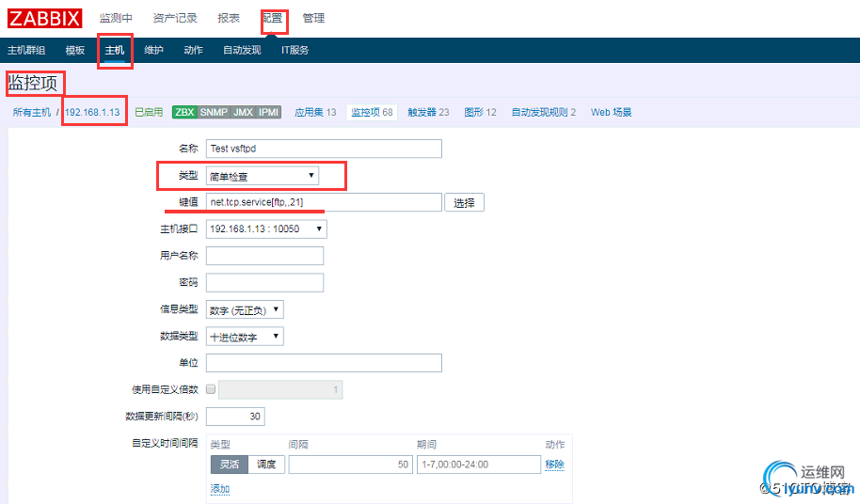Go to 自动发现 submenu
The height and width of the screenshot is (504, 860).
pyautogui.click(x=242, y=51)
